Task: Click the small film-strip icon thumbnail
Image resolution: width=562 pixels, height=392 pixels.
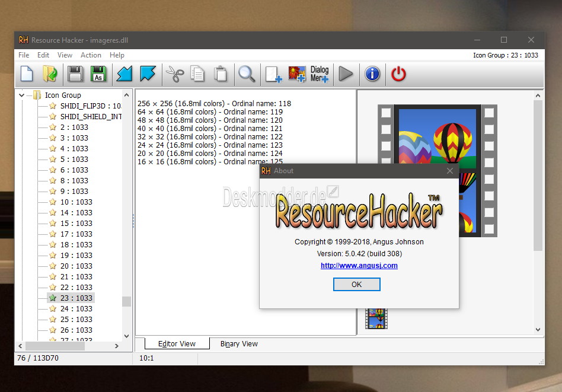Action: point(376,319)
